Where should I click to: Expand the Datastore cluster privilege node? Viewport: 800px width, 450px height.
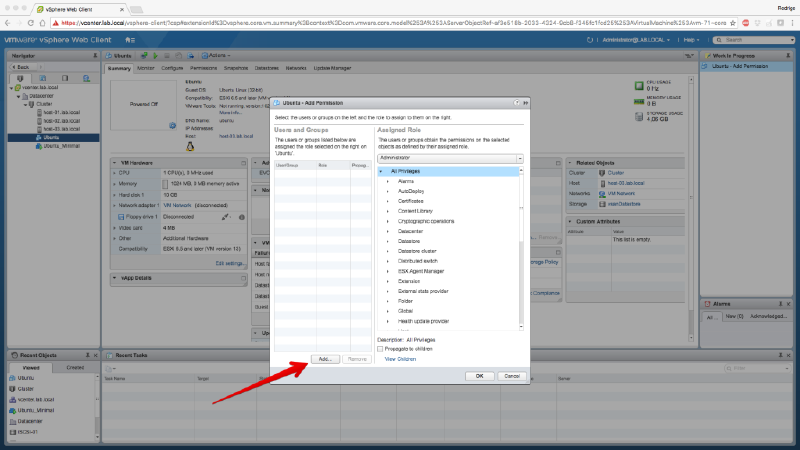pos(389,251)
